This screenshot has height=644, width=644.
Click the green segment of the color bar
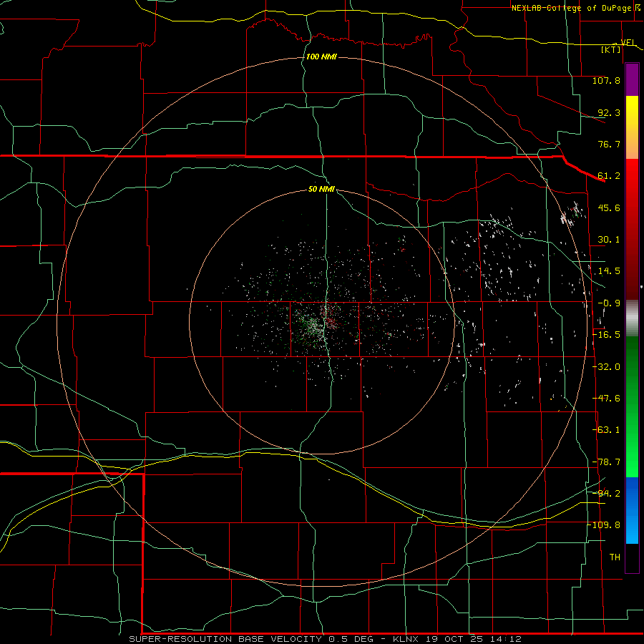pos(632,406)
